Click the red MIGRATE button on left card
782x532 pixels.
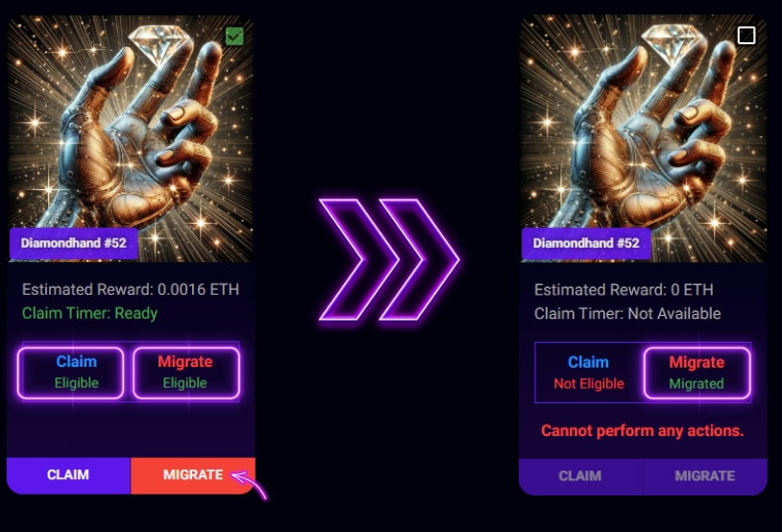click(193, 475)
